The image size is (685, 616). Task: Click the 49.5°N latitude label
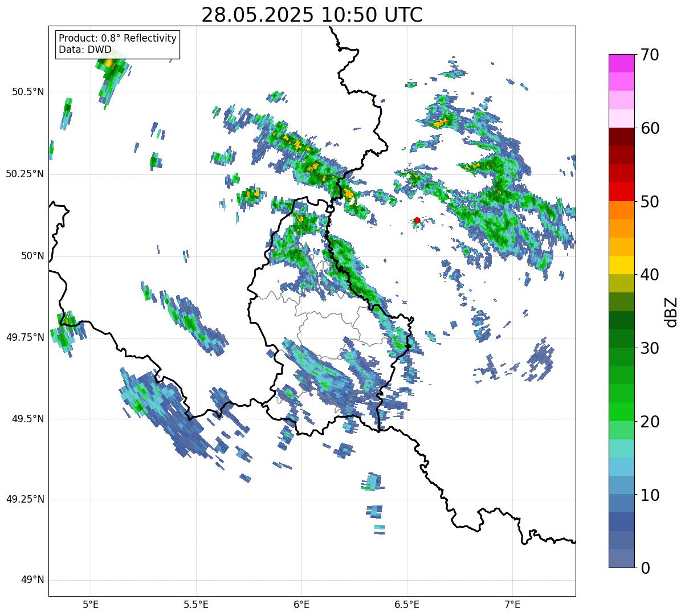[28, 419]
